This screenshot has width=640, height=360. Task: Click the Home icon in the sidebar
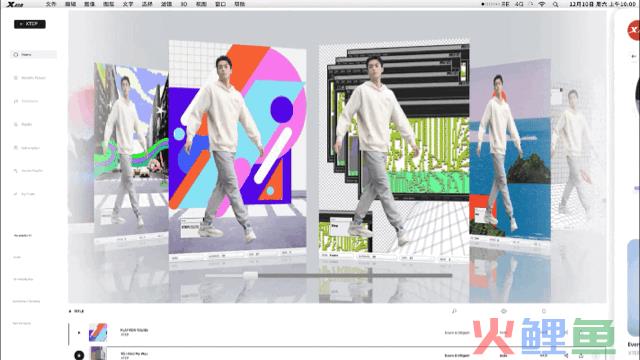[16, 54]
